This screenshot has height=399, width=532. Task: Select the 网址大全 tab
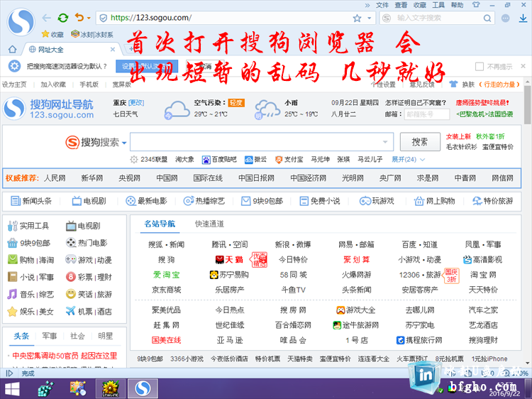click(71, 50)
